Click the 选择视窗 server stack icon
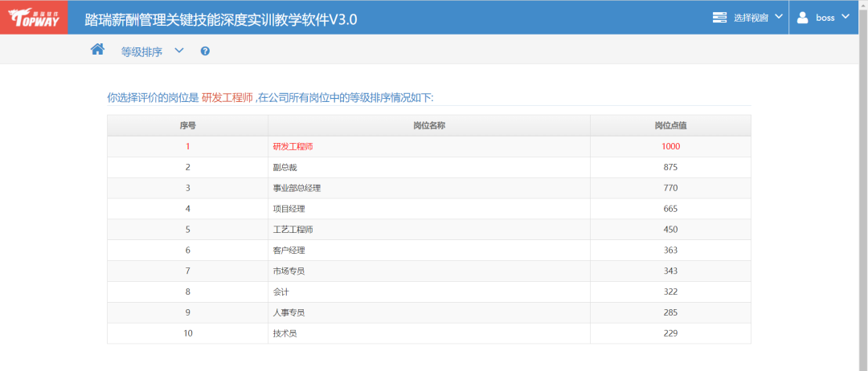The image size is (868, 371). pyautogui.click(x=719, y=18)
